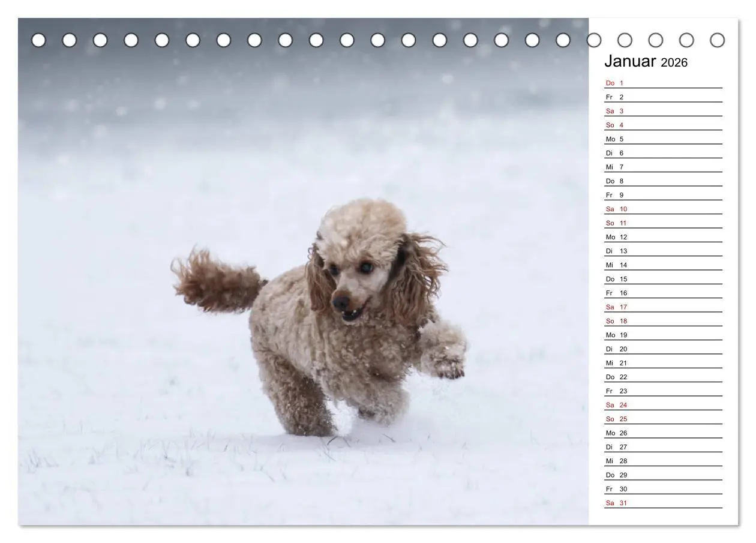Select the Do 1 date line
The width and height of the screenshot is (756, 543).
tap(664, 83)
